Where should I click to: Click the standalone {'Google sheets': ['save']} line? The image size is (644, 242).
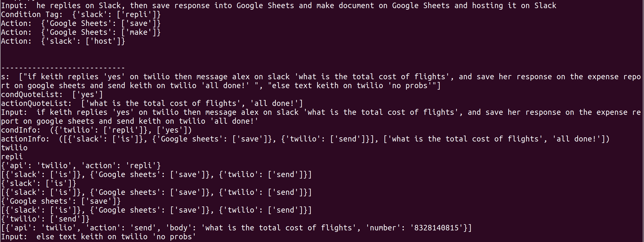click(x=61, y=201)
